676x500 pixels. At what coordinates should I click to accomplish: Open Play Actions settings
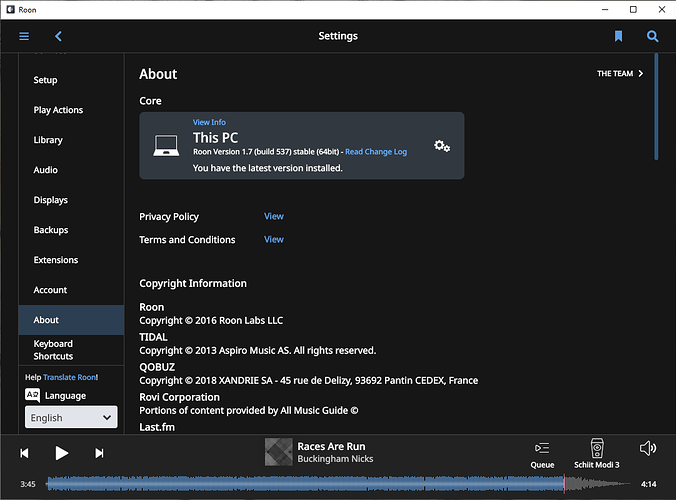pos(71,110)
